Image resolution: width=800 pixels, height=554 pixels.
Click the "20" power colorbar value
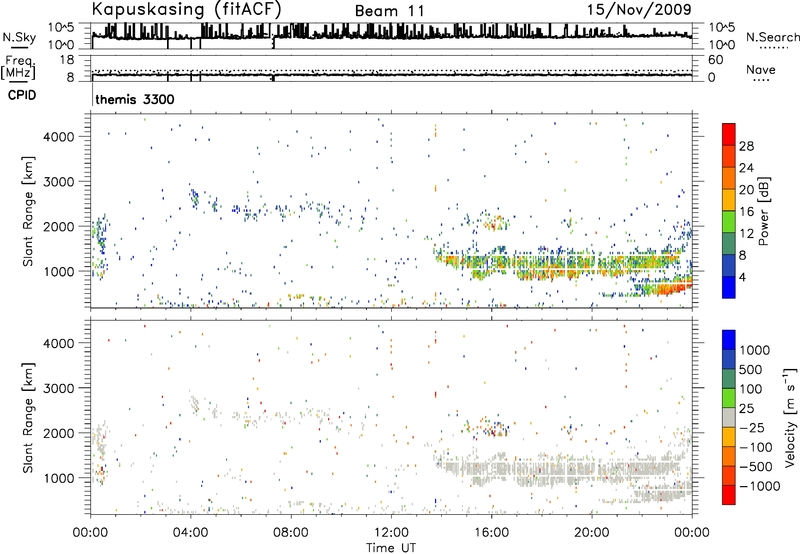[746, 190]
